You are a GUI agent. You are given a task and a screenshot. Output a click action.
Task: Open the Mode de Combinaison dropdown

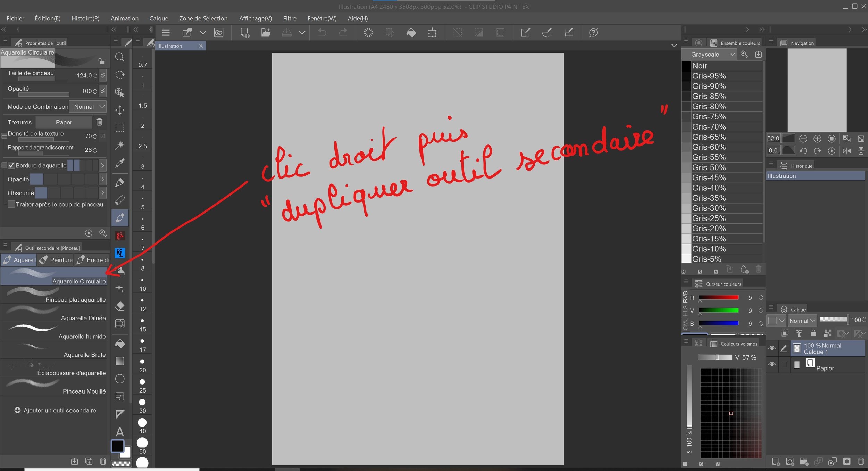click(88, 107)
